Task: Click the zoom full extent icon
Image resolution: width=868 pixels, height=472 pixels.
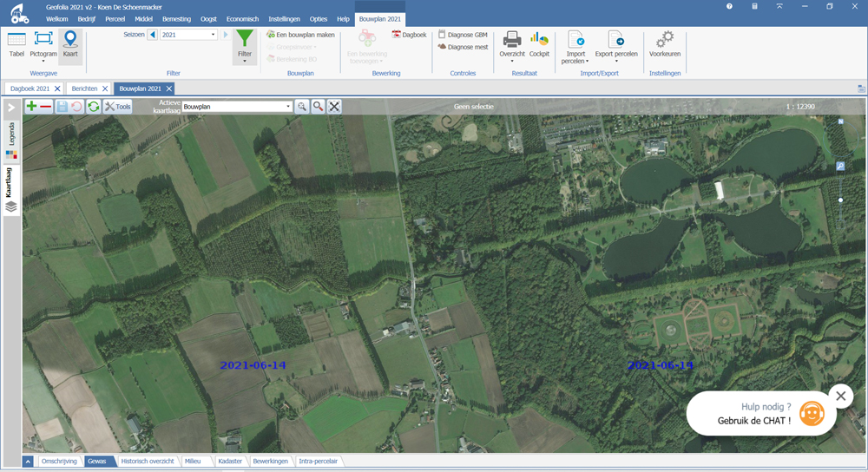Action: tap(334, 106)
